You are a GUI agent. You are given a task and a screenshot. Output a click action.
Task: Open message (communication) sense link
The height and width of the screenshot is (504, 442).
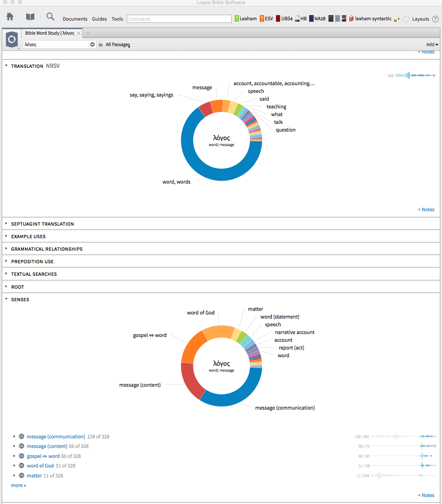56,437
